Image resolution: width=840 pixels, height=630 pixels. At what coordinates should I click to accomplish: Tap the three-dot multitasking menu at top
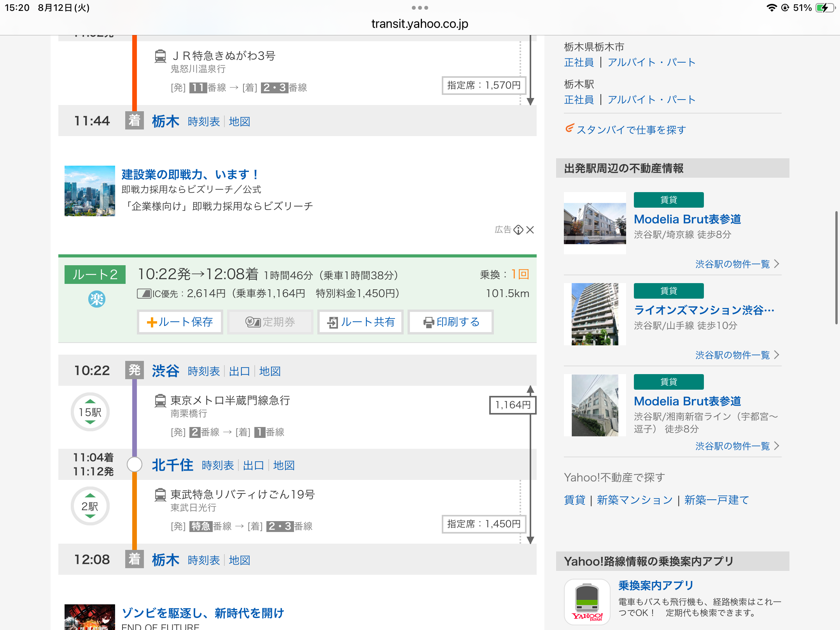click(420, 8)
